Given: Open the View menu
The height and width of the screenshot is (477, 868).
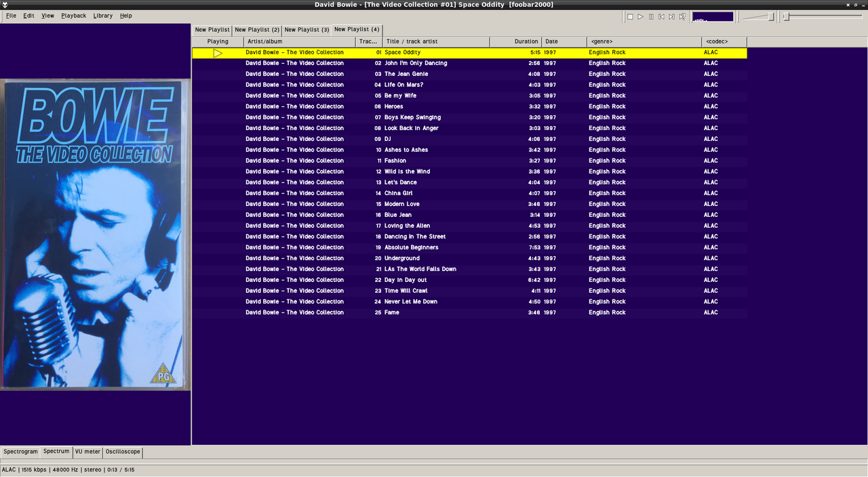Looking at the screenshot, I should [47, 16].
